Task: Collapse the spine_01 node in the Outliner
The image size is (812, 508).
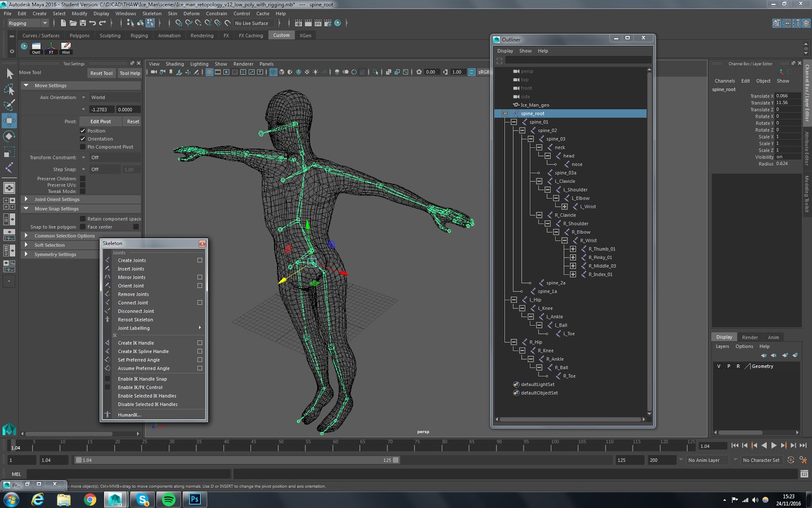Action: (x=514, y=121)
